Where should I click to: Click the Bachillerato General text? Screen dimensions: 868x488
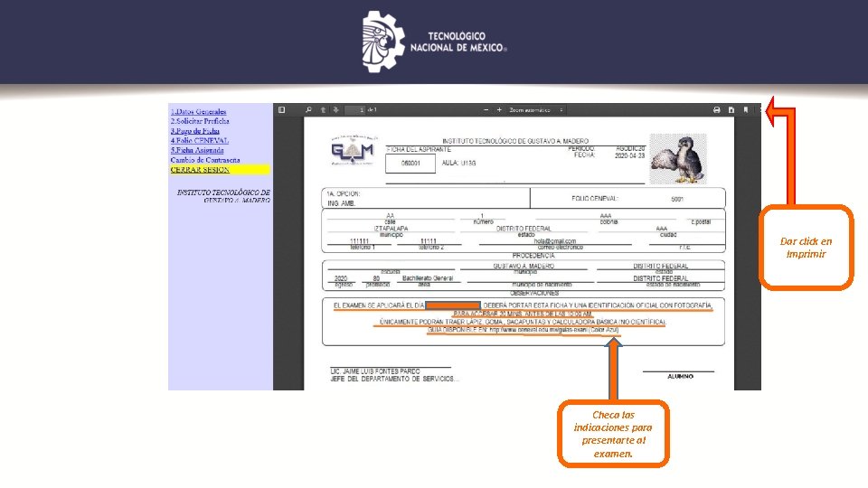pyautogui.click(x=428, y=278)
